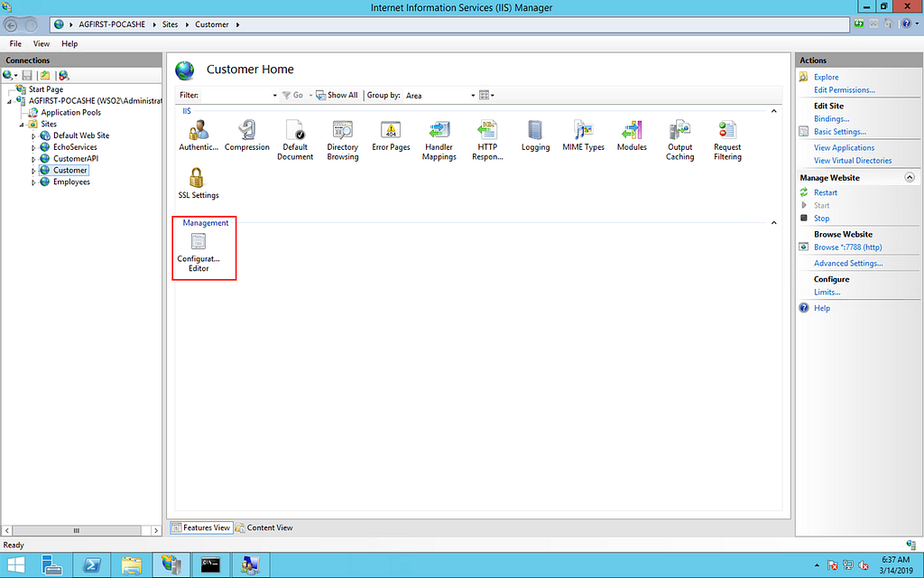The height and width of the screenshot is (578, 924).
Task: Switch to Content View tab
Action: (264, 527)
